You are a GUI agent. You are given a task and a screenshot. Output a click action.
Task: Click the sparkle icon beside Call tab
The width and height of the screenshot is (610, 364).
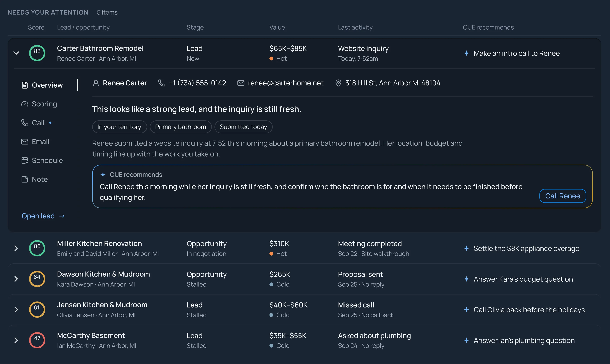50,123
